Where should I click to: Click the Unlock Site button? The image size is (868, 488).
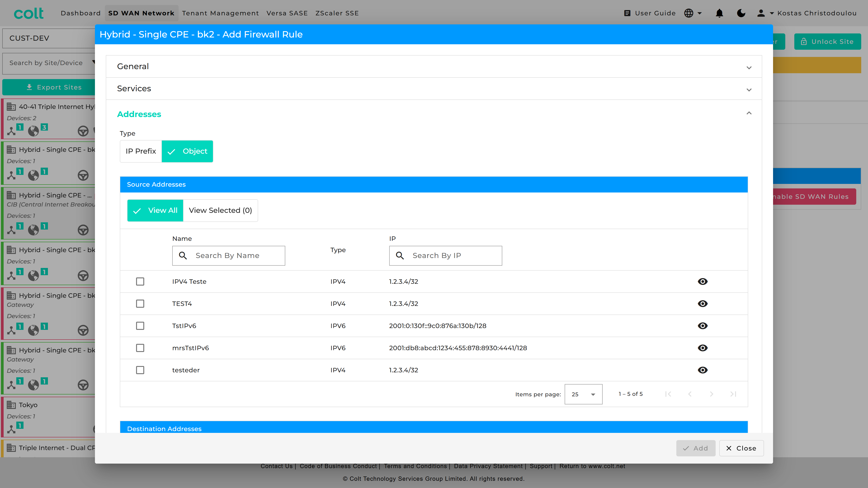828,42
